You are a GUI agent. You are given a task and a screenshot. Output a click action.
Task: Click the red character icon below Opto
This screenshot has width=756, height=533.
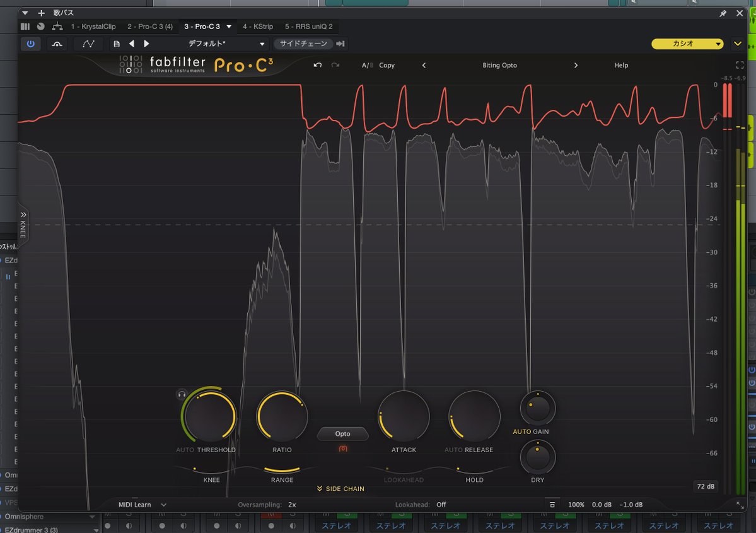343,448
